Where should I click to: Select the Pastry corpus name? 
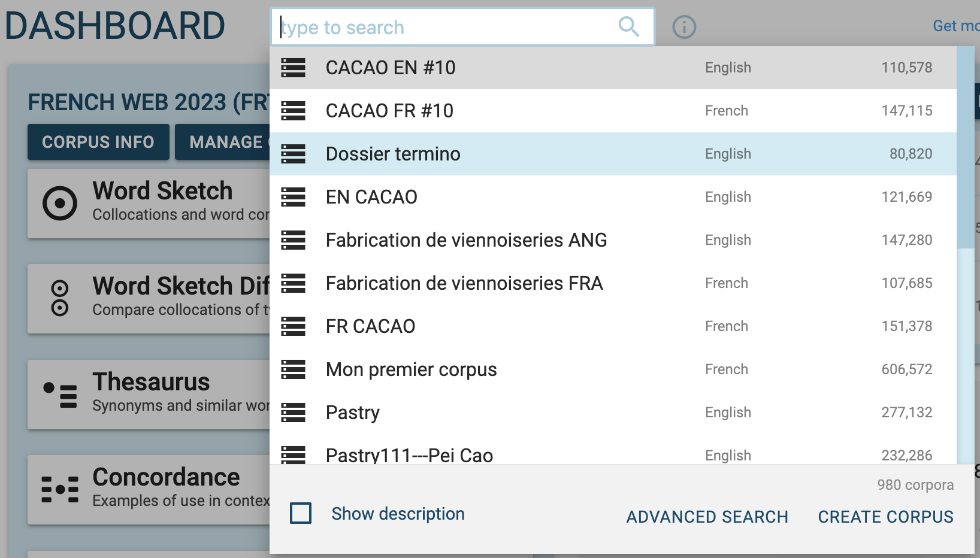click(x=353, y=413)
